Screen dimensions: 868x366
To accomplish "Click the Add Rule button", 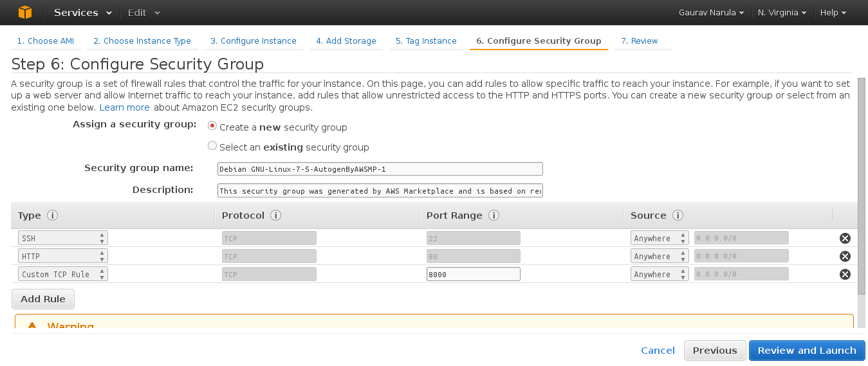I will click(43, 299).
